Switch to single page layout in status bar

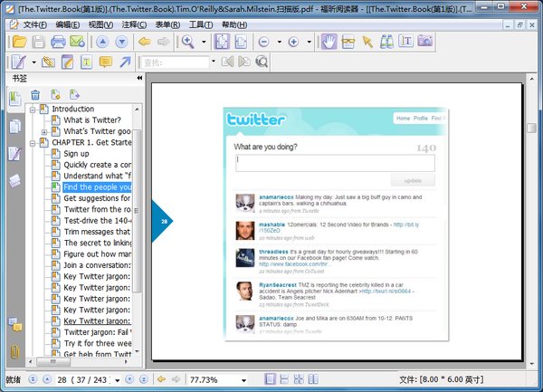[270, 379]
